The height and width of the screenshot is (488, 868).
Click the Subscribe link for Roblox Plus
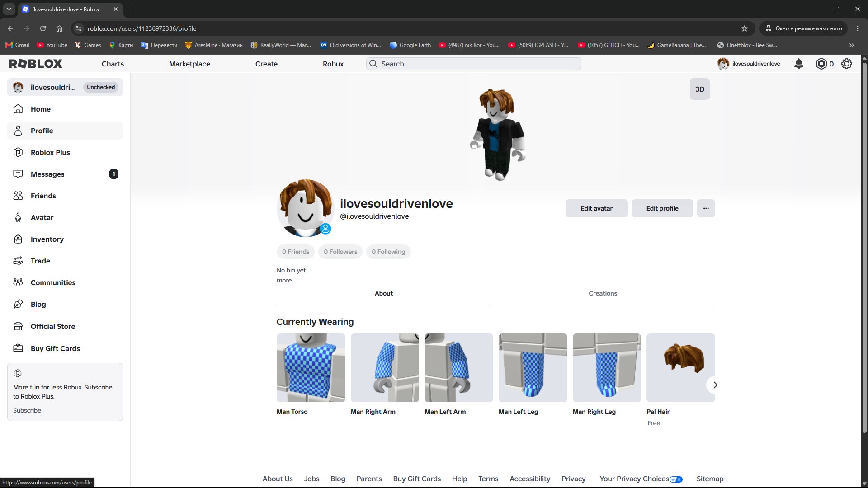pos(27,410)
